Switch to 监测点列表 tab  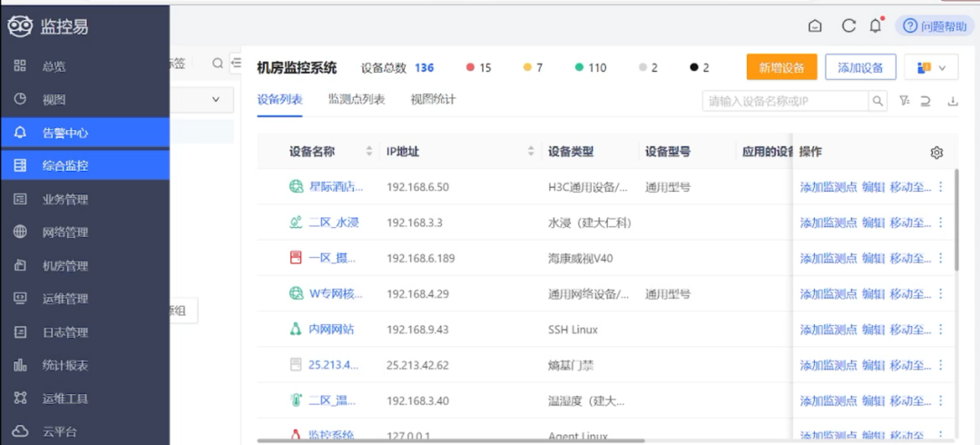click(x=357, y=100)
